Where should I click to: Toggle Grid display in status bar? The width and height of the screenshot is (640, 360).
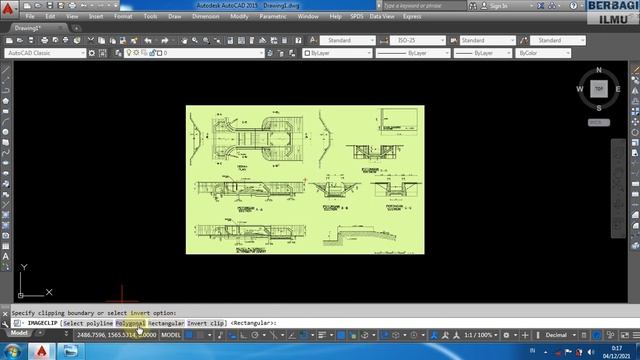189,335
